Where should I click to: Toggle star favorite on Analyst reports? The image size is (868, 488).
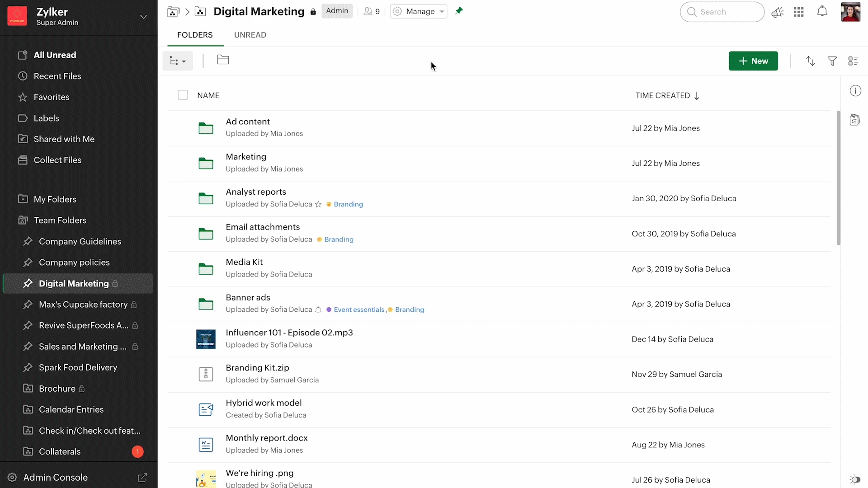[x=318, y=204]
